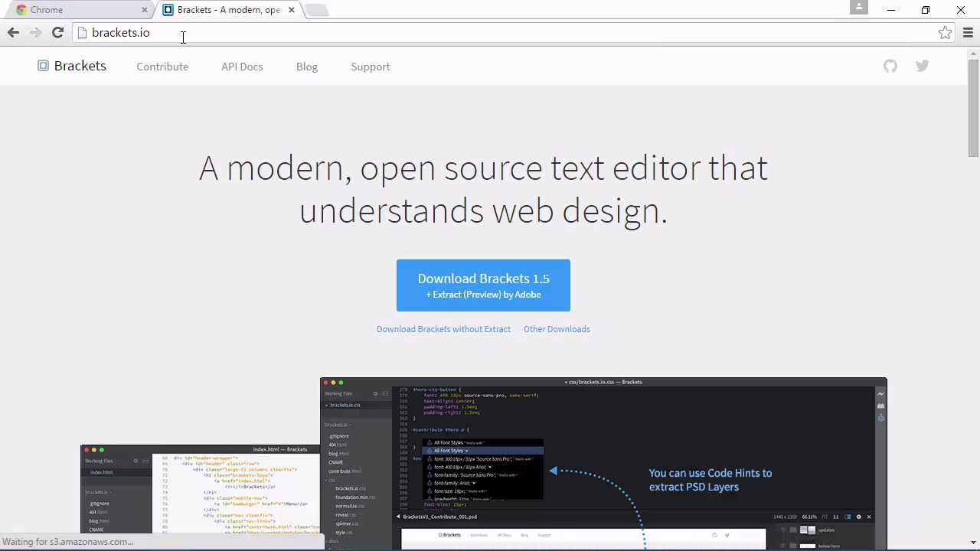Image resolution: width=980 pixels, height=551 pixels.
Task: Reload the brackets.io page
Action: [x=57, y=32]
